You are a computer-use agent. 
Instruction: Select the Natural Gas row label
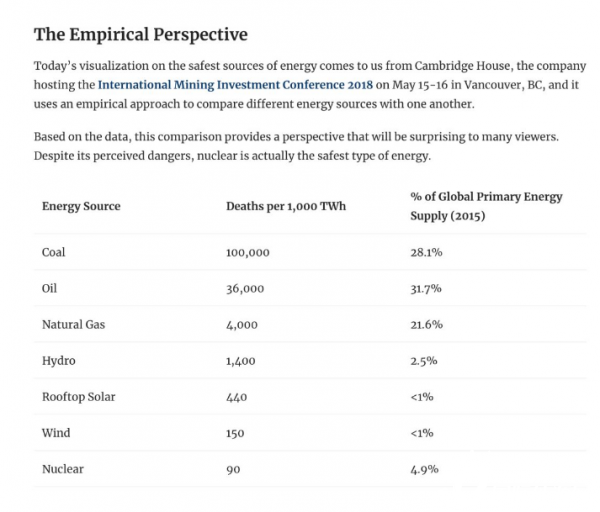(72, 325)
